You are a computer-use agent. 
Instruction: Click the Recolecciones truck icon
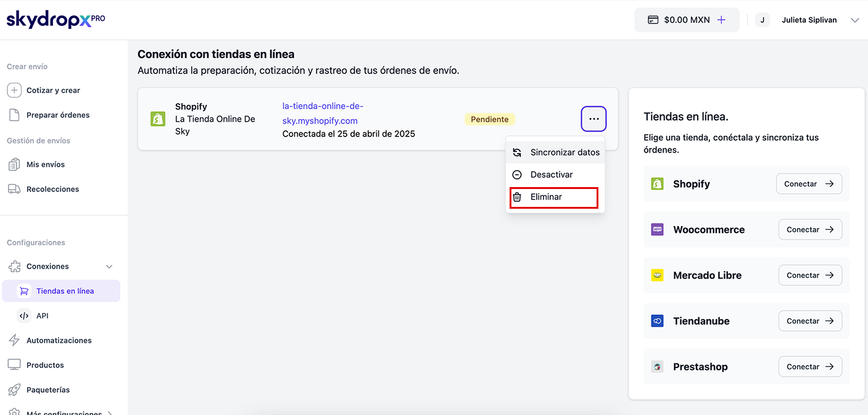click(14, 189)
